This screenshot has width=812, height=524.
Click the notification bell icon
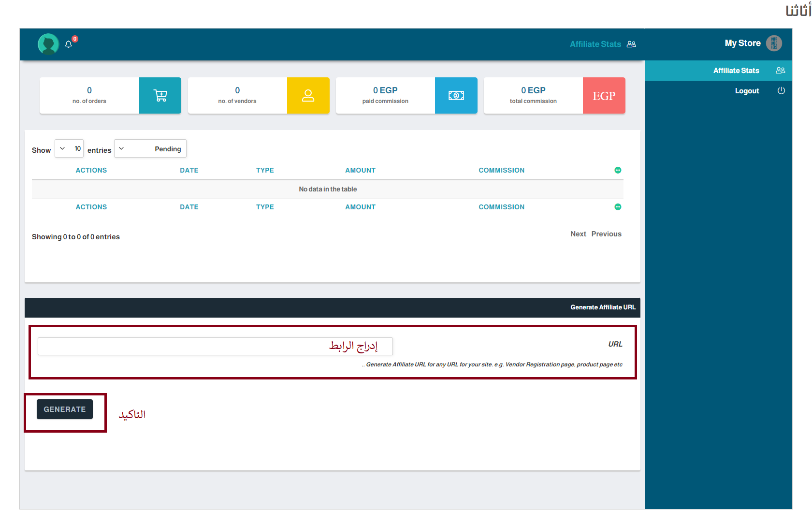pos(69,44)
